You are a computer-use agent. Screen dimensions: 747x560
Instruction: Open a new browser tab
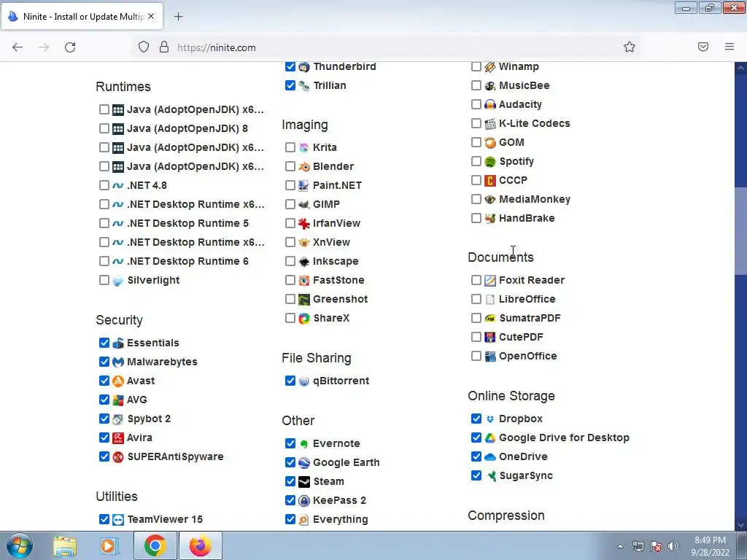point(178,17)
